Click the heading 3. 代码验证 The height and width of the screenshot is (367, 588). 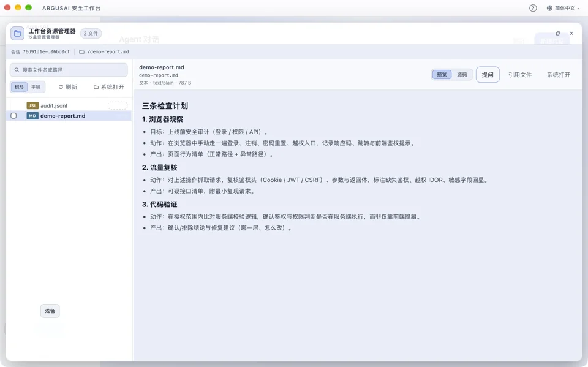tap(159, 205)
